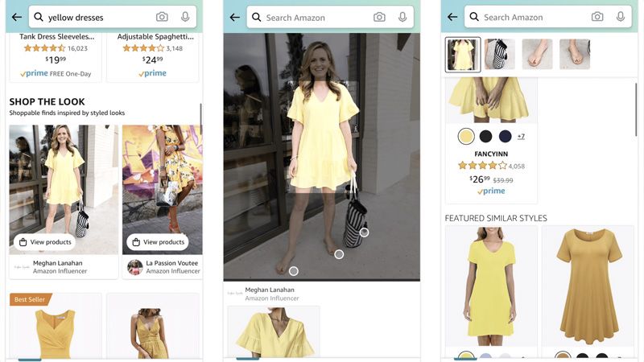
Task: Tap the FANCYINN $26.99 price
Action: 480,179
